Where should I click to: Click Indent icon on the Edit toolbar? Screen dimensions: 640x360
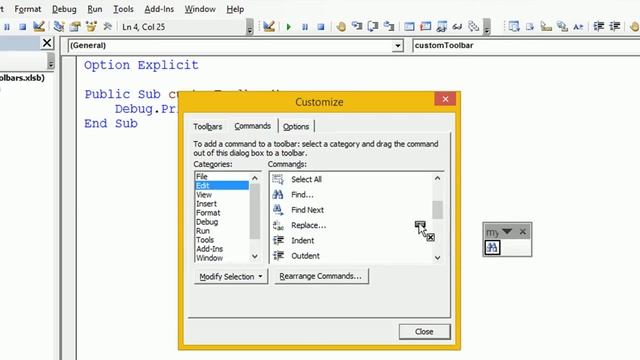599,27
